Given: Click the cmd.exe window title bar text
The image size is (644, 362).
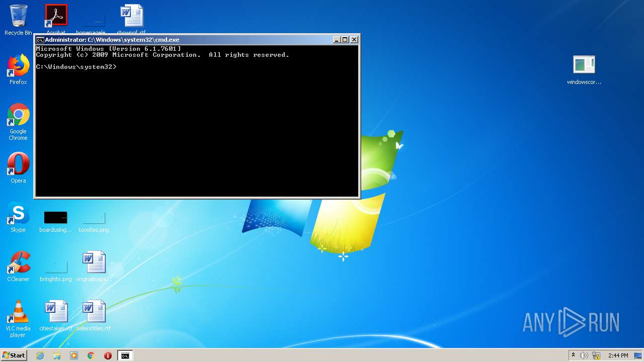Looking at the screenshot, I should [x=112, y=40].
